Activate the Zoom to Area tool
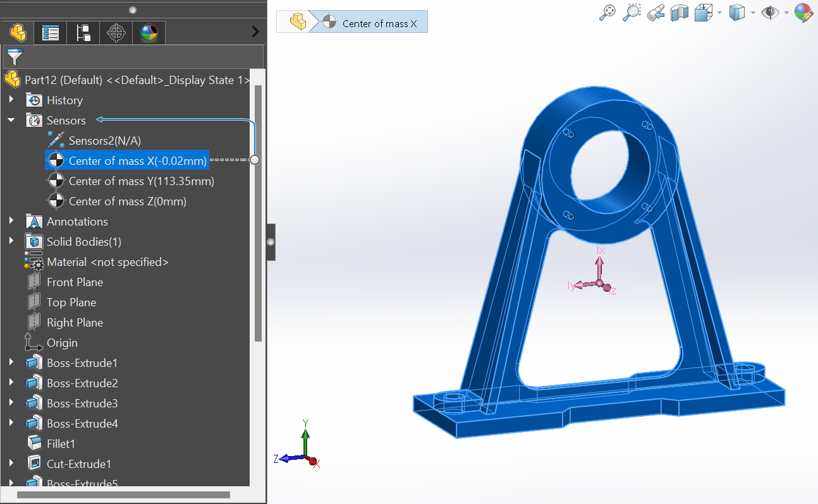818x504 pixels. (632, 13)
